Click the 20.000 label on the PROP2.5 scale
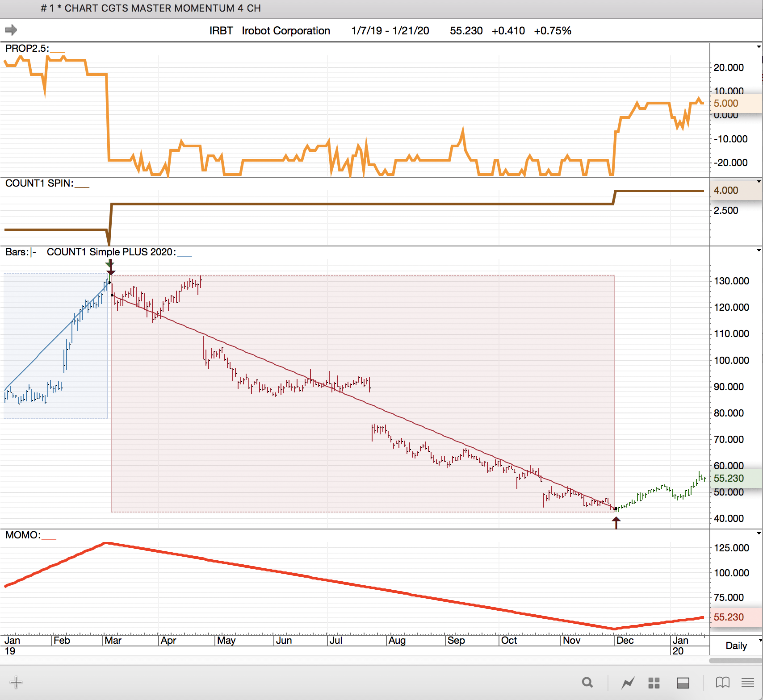 pyautogui.click(x=729, y=67)
